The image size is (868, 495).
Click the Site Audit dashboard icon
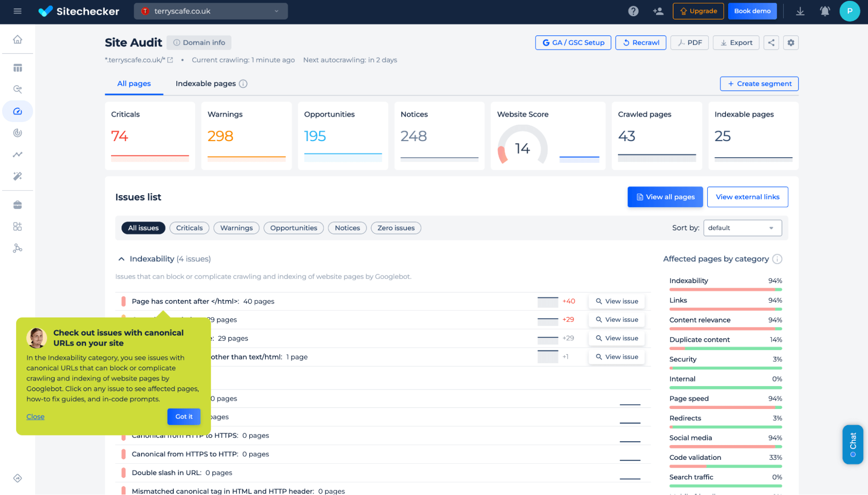18,111
